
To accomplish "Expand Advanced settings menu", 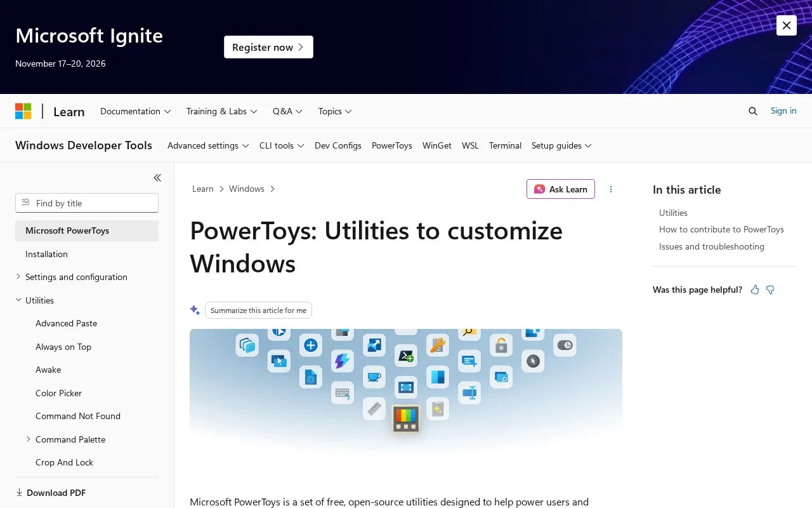I will [x=208, y=145].
